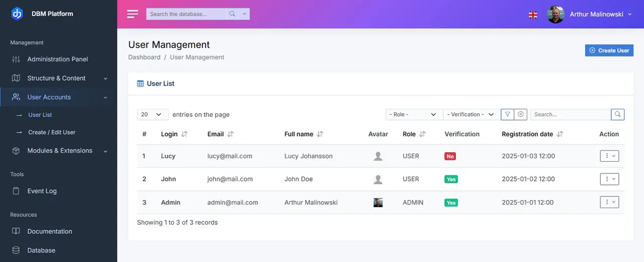
Task: Click the John Doe full name cell
Action: coord(299,179)
